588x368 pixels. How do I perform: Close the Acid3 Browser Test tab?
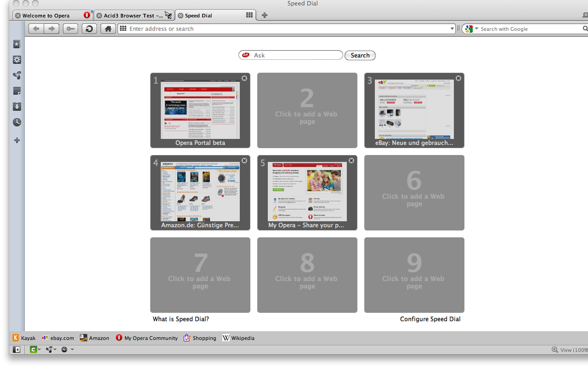(x=99, y=16)
